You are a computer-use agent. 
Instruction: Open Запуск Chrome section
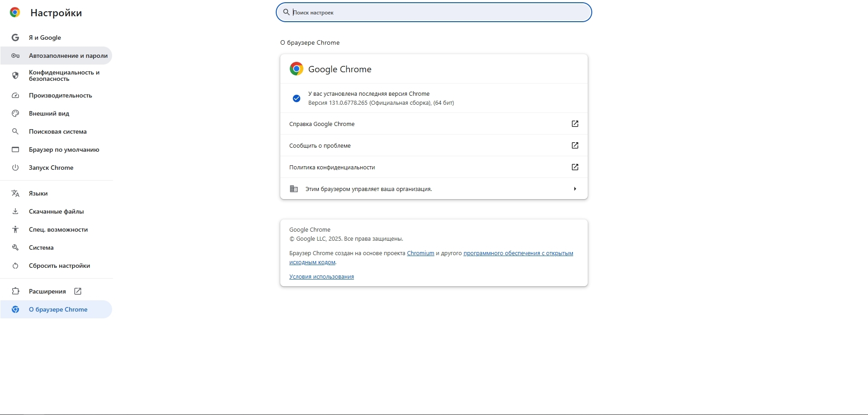pos(57,168)
